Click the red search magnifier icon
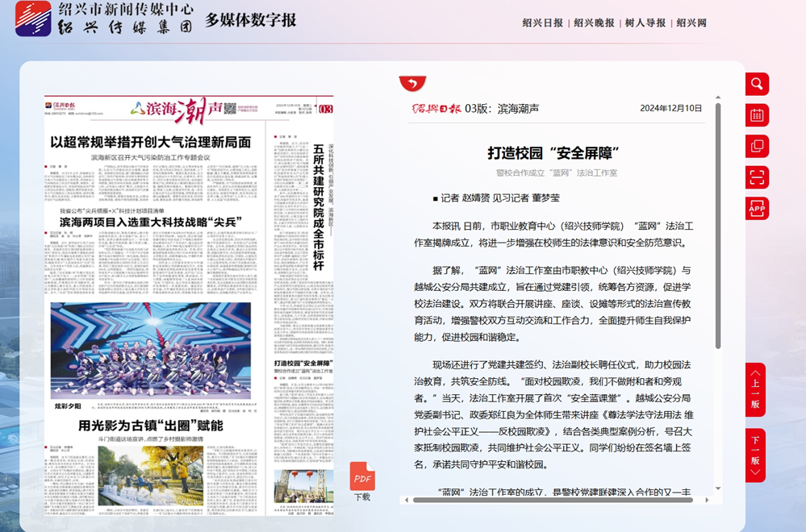Viewport: 806px width, 532px height. coord(757,84)
